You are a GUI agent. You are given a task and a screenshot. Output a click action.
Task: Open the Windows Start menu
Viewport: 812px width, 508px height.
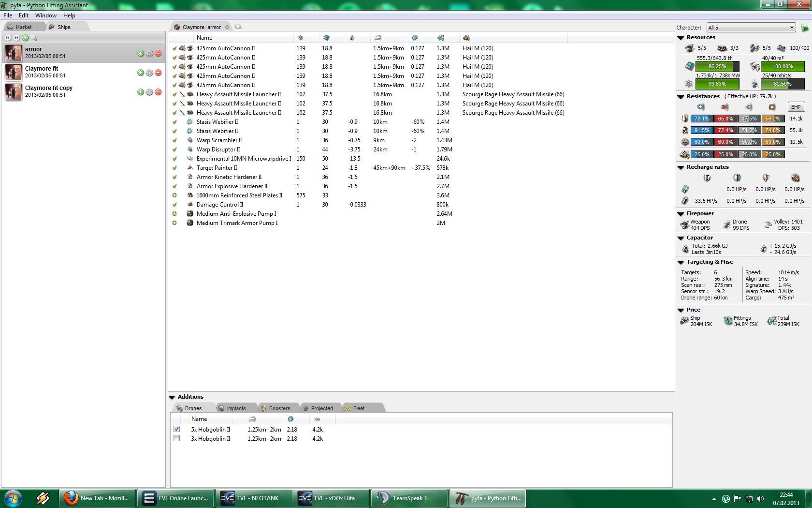(12, 498)
